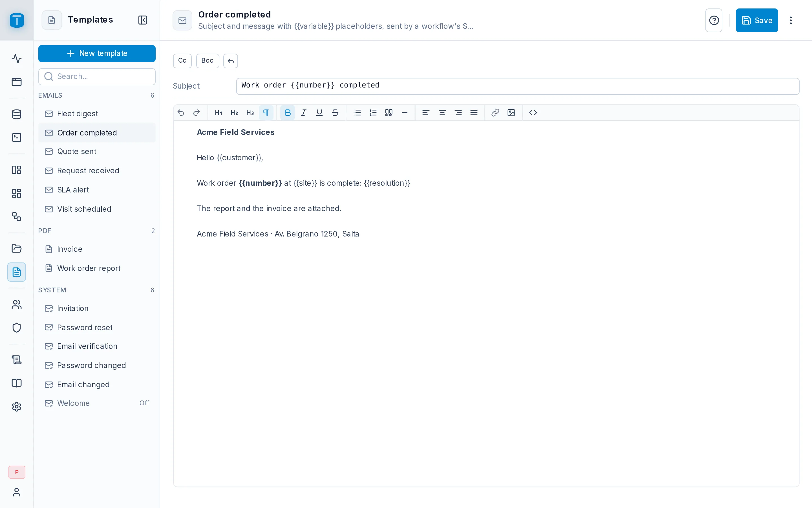812x508 pixels.
Task: Open the window panel nav icon
Action: coord(17,82)
